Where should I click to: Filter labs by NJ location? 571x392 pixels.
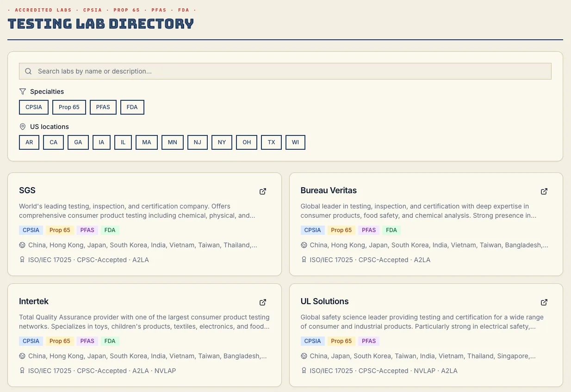[198, 142]
